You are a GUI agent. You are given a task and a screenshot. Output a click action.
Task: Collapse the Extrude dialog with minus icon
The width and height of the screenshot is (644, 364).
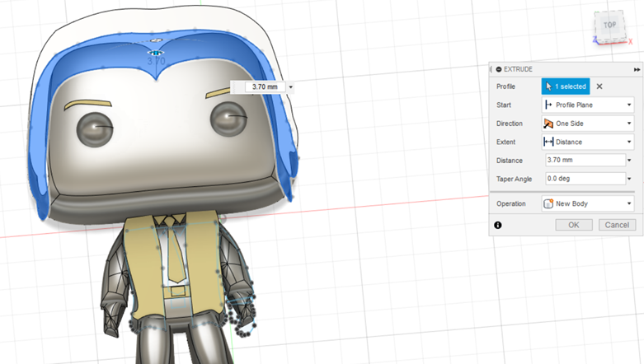499,69
